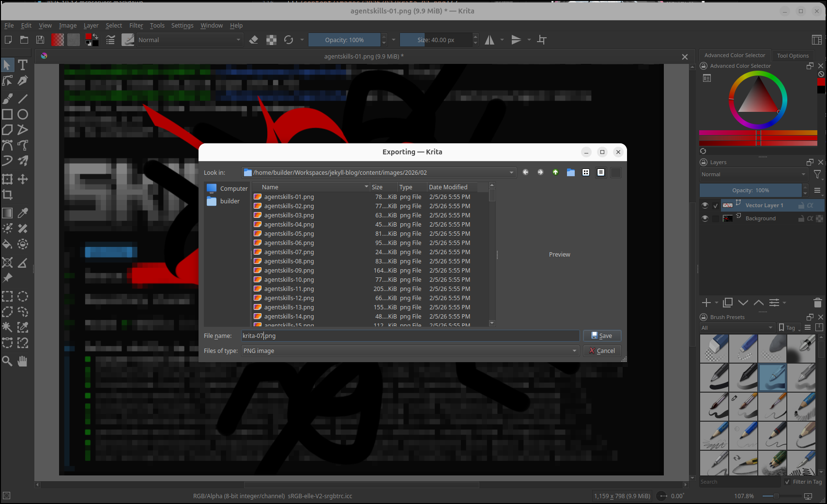827x504 pixels.
Task: Open the Normal blending mode dropdown in toolbar
Action: pos(189,40)
